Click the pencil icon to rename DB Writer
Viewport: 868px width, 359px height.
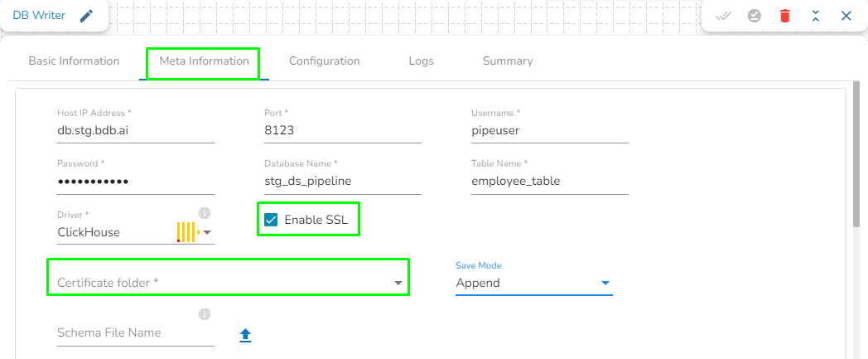click(x=86, y=16)
